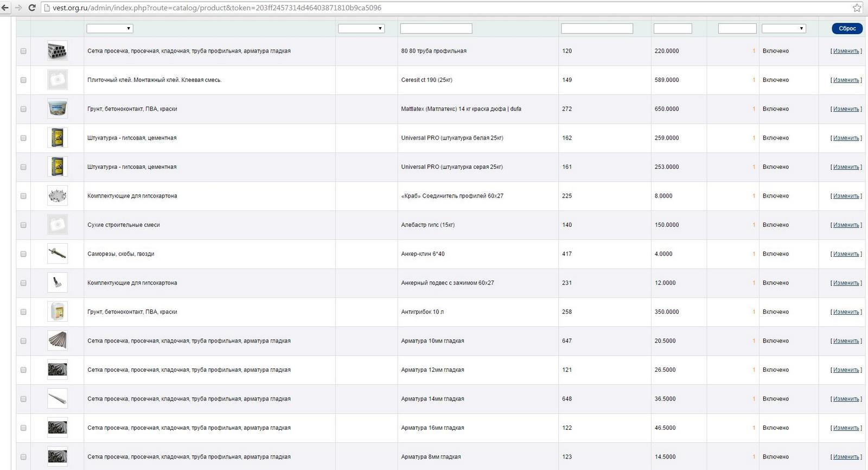Open the first category filter dropdown
This screenshot has height=470, width=868.
tap(110, 28)
